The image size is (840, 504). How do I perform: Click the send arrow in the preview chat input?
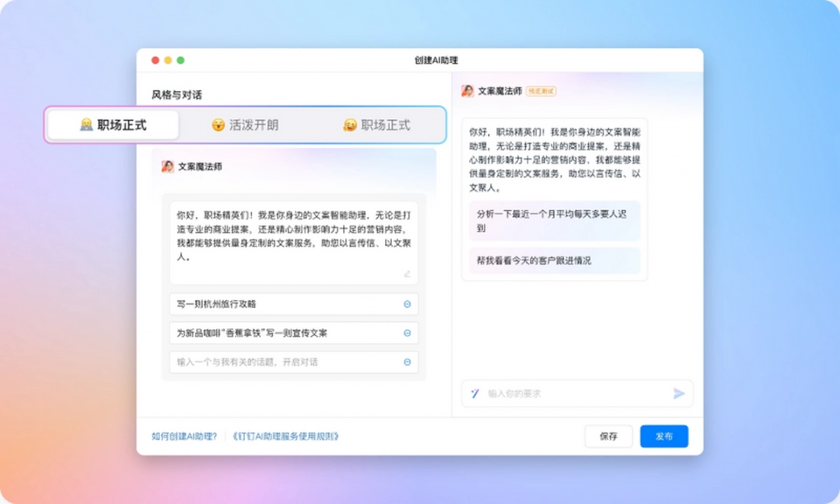click(677, 394)
